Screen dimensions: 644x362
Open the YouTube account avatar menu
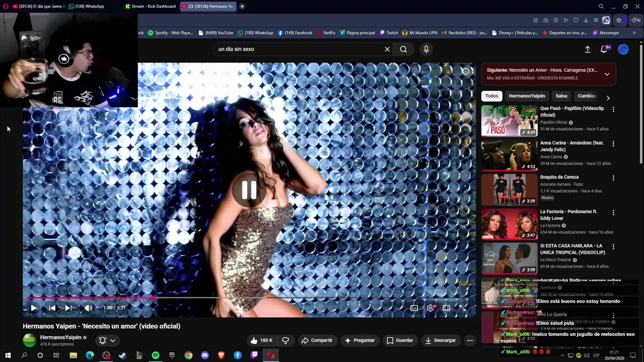point(623,49)
